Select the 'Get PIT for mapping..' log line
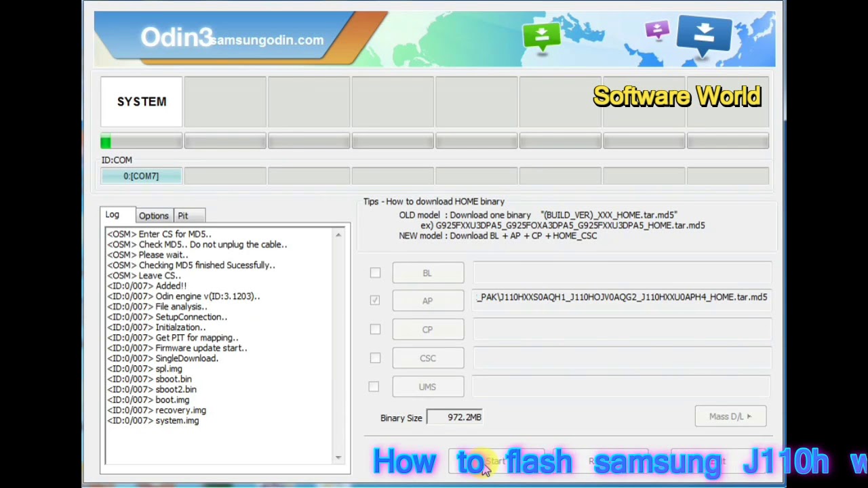Screen dimensions: 868x488 pos(173,338)
